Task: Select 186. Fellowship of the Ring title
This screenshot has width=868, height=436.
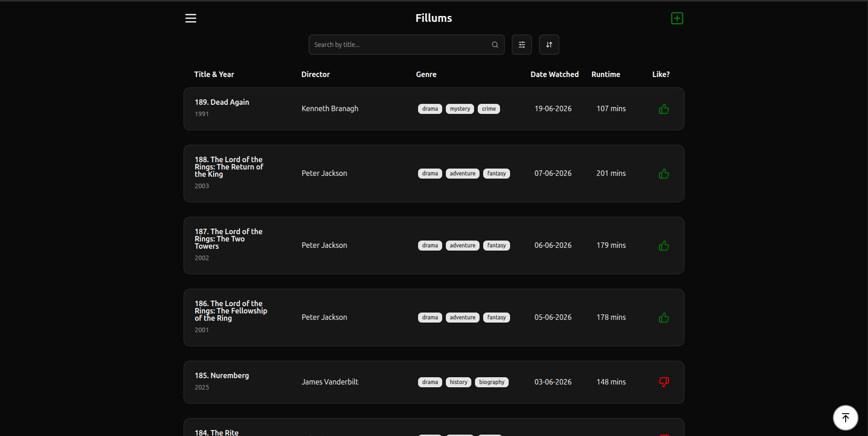Action: [231, 311]
